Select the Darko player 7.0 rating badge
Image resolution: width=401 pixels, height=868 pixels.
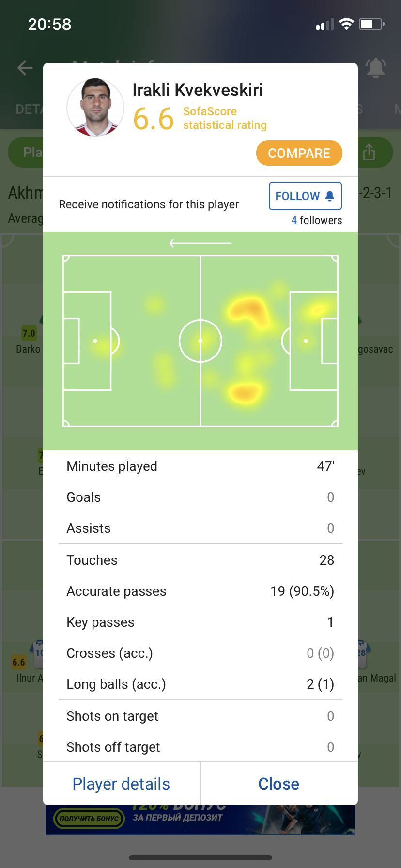click(29, 333)
